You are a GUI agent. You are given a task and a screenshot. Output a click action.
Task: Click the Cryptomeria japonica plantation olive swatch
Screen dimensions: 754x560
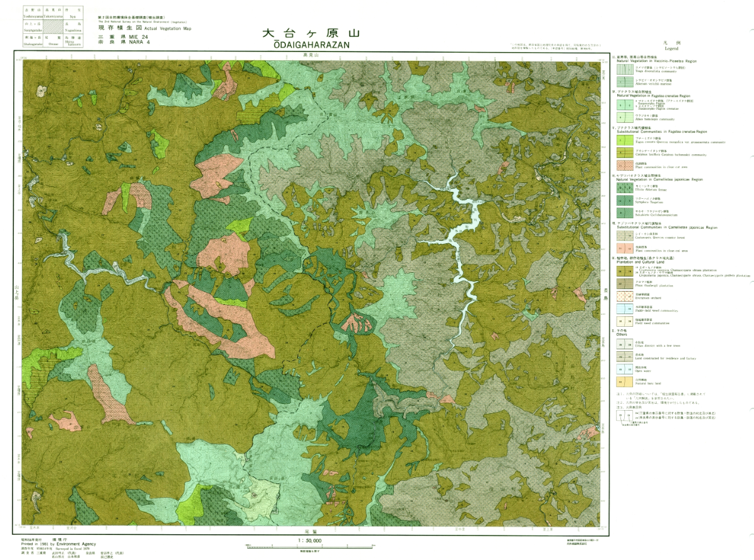624,272
